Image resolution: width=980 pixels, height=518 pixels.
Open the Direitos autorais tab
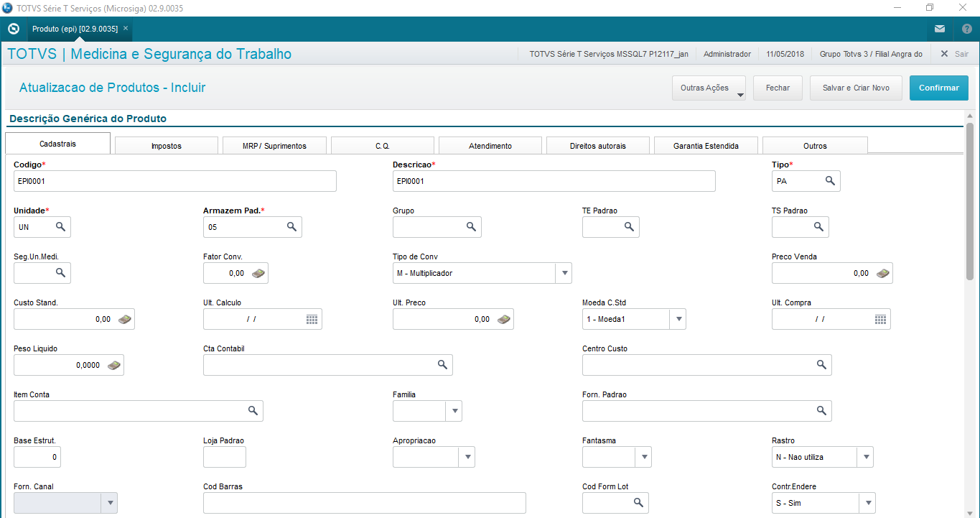pos(598,146)
